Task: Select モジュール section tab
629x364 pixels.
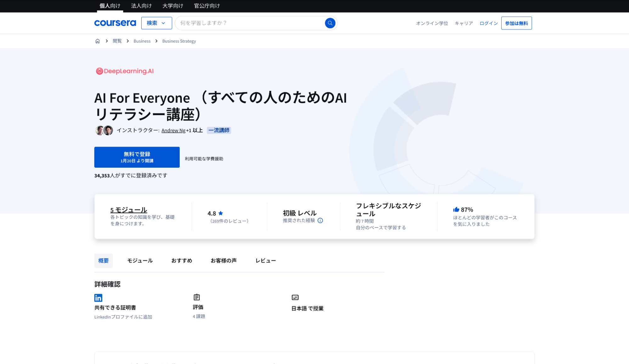Action: pos(140,261)
